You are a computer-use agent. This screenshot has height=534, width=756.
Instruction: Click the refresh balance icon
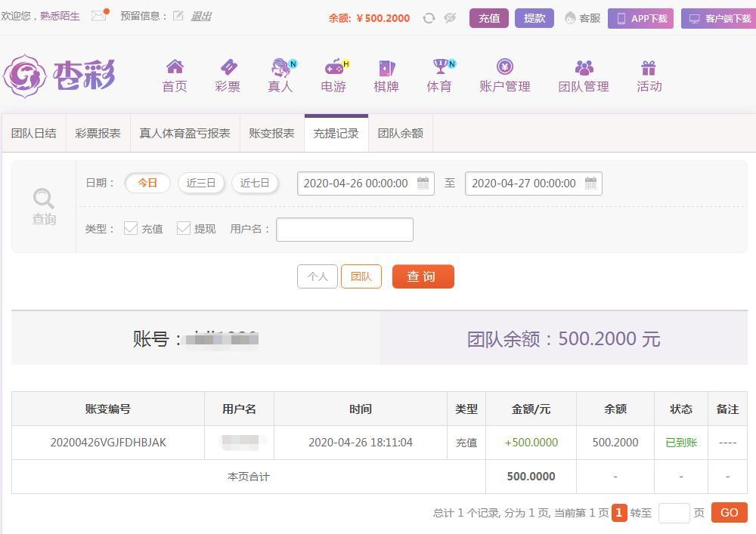(x=429, y=18)
